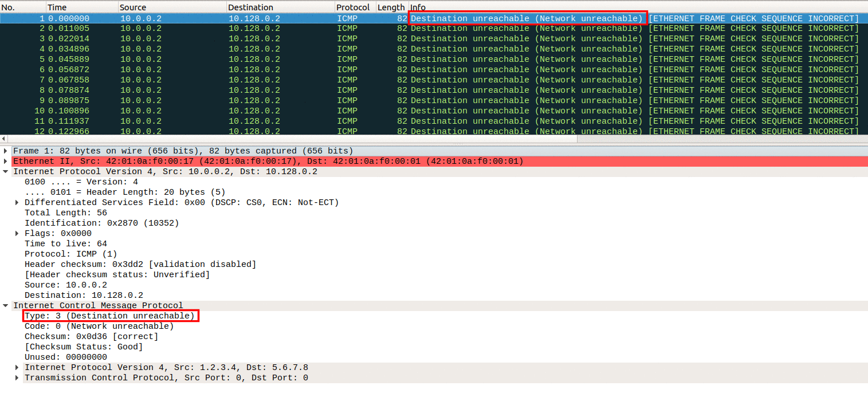Screen dimensions: 868x417
Task: Sort packets by Time column
Action: 82,7
